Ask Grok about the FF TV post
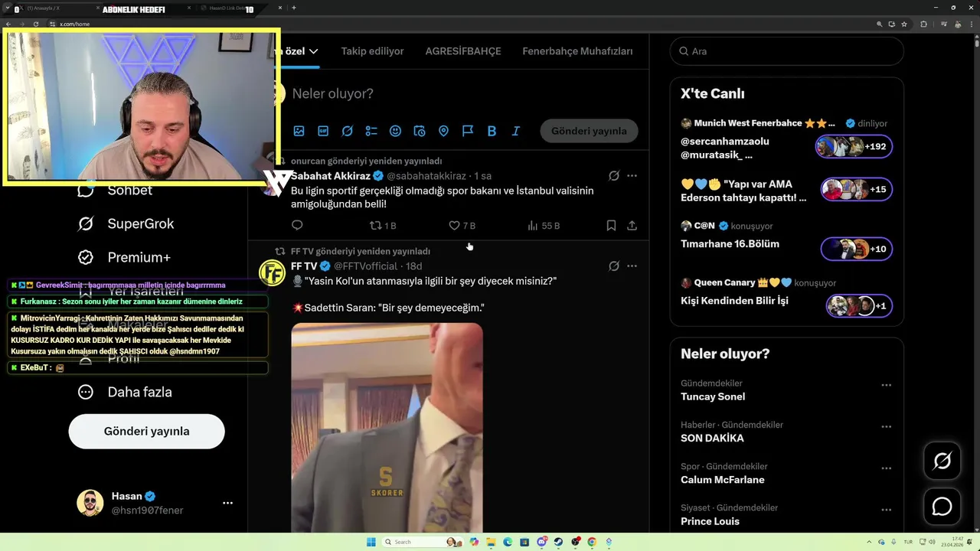The image size is (980, 551). [613, 266]
